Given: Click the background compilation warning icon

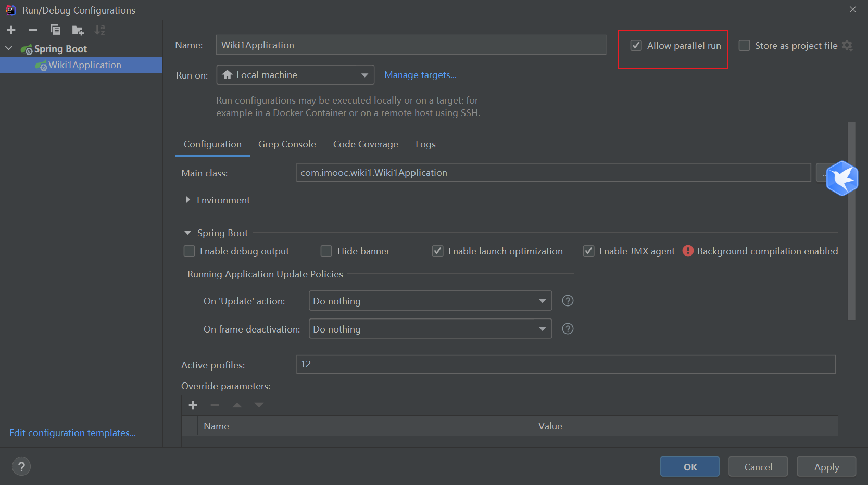Looking at the screenshot, I should (x=688, y=251).
